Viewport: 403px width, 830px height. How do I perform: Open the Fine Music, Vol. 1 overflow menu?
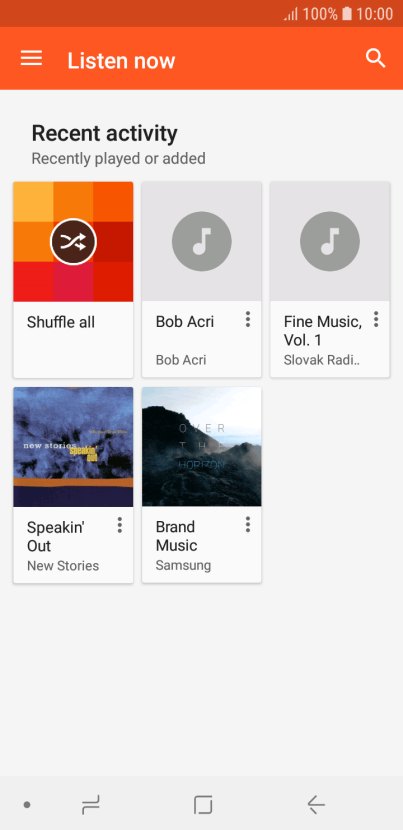pyautogui.click(x=376, y=319)
